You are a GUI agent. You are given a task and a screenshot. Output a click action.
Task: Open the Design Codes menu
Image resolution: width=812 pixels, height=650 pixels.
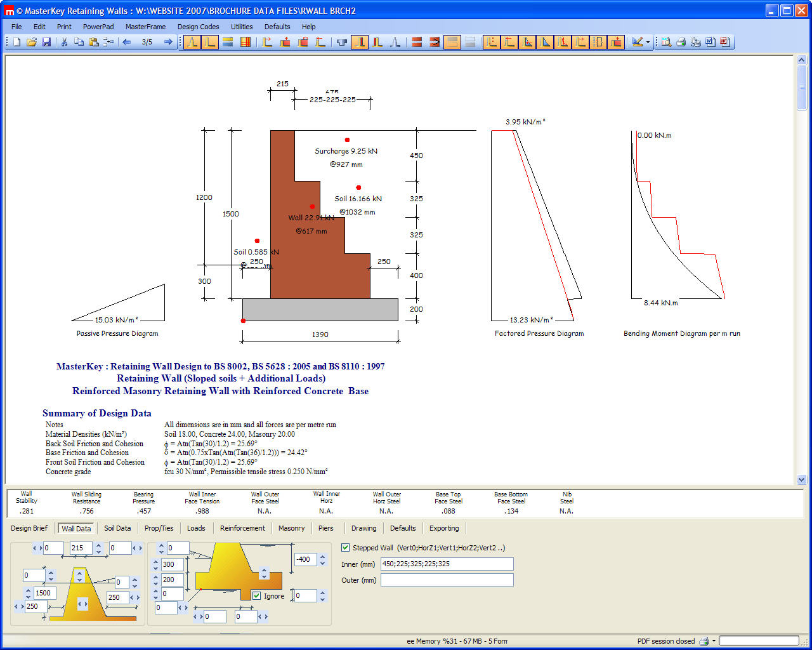[198, 27]
